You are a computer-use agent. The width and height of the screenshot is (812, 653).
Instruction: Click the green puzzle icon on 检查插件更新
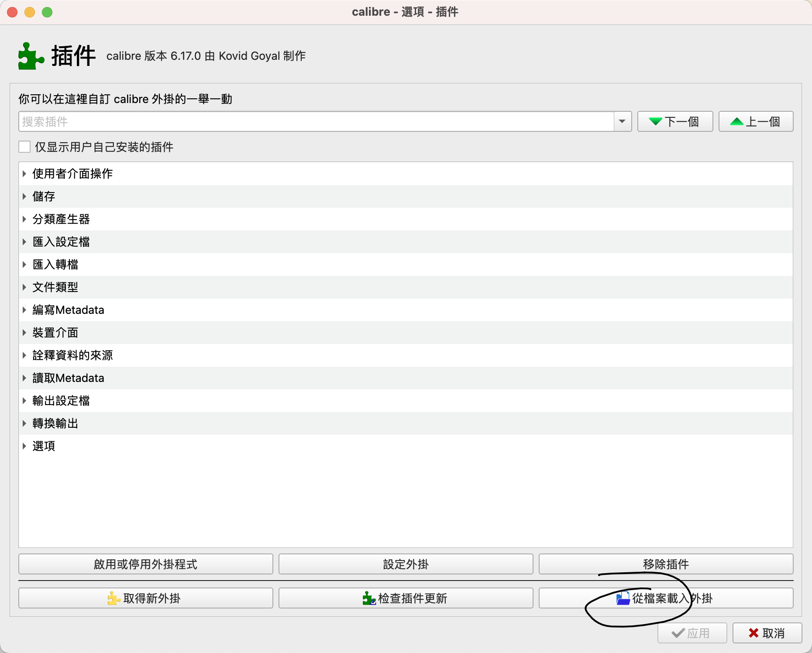369,598
